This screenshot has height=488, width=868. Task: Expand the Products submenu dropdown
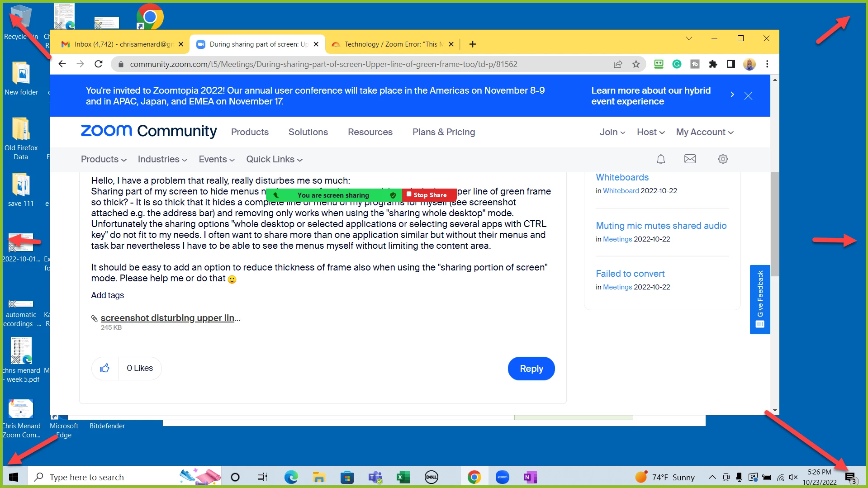(104, 159)
